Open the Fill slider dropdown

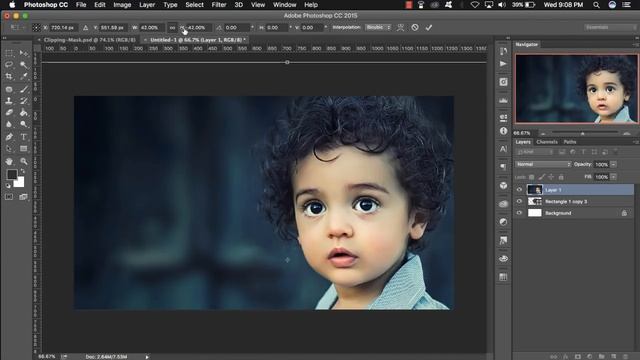pyautogui.click(x=613, y=177)
